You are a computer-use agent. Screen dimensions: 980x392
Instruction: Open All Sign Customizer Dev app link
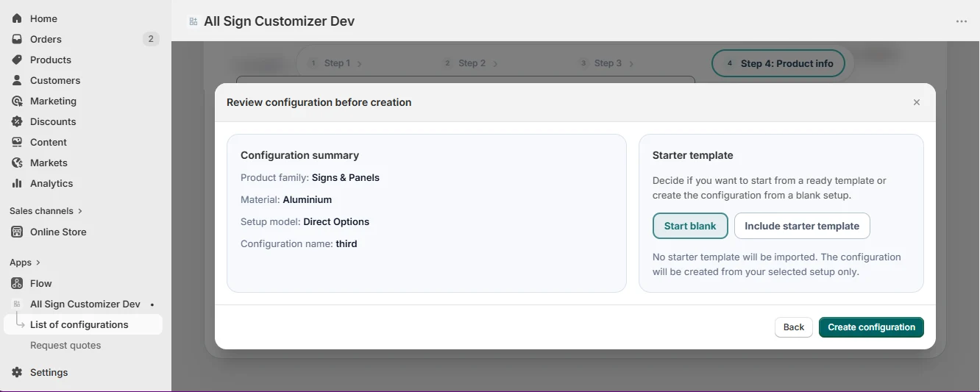(85, 304)
